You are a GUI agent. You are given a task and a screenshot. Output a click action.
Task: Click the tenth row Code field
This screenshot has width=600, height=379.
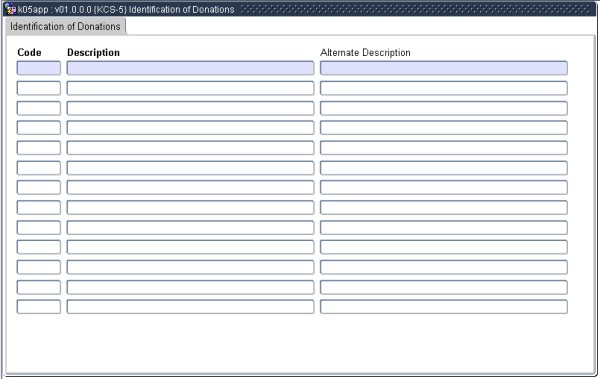point(39,247)
